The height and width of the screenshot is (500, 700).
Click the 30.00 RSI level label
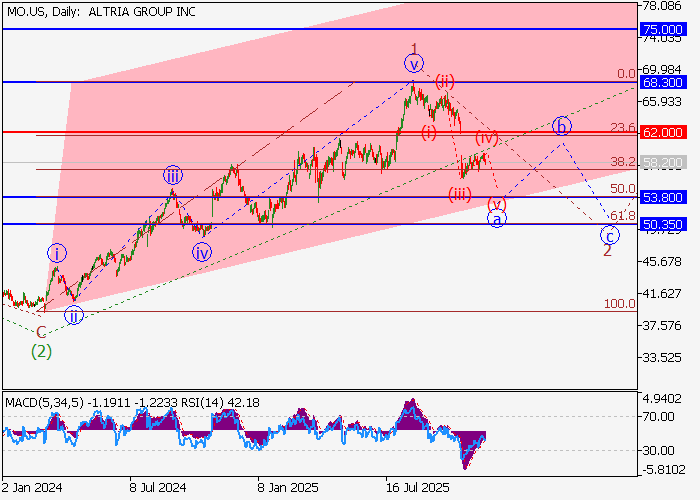click(658, 451)
